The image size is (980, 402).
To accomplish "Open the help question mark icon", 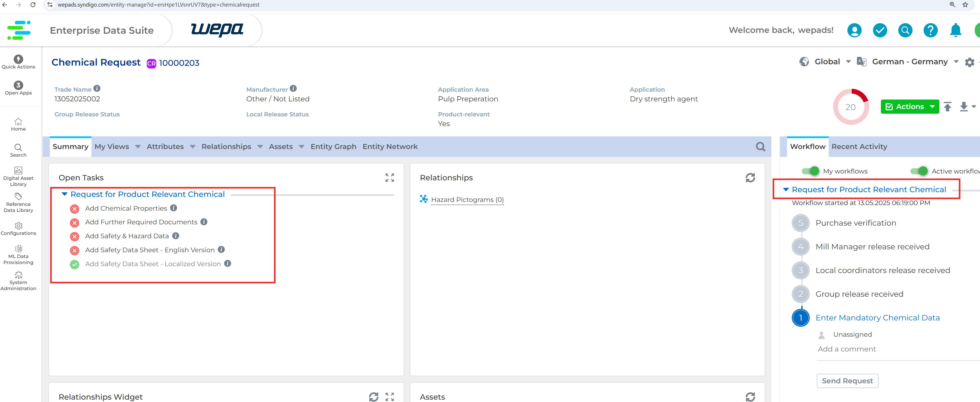I will click(x=930, y=30).
